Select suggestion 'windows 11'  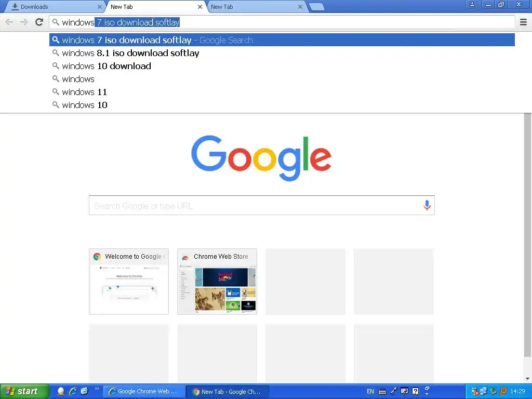(x=282, y=92)
